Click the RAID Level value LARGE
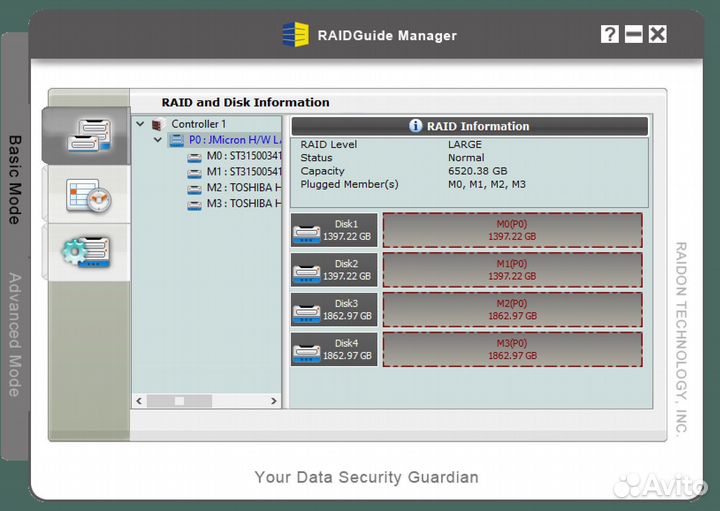The image size is (720, 511). [x=465, y=145]
